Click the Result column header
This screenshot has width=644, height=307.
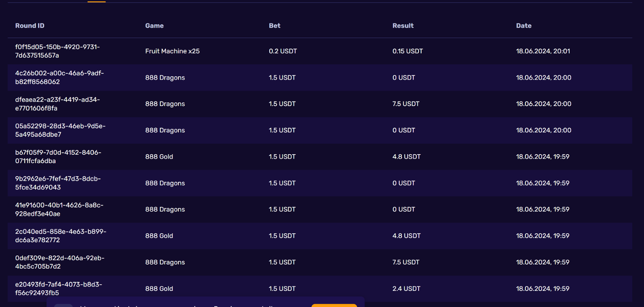pos(403,26)
